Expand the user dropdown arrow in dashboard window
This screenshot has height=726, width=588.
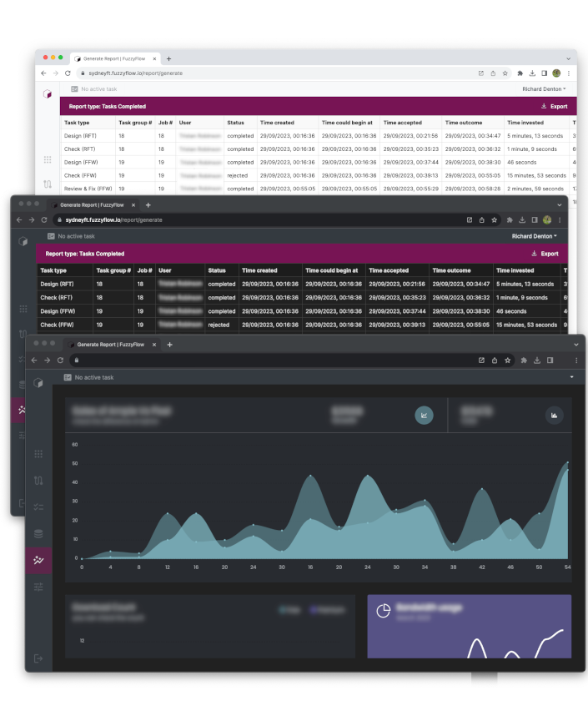[571, 377]
